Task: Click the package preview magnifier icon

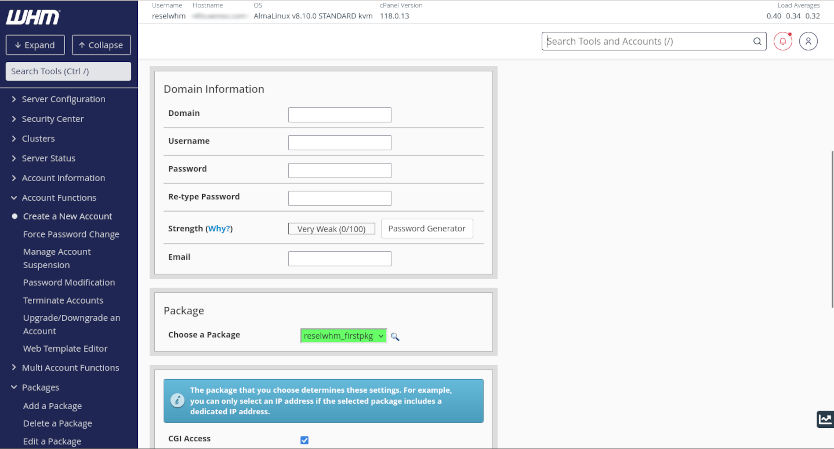Action: click(395, 336)
